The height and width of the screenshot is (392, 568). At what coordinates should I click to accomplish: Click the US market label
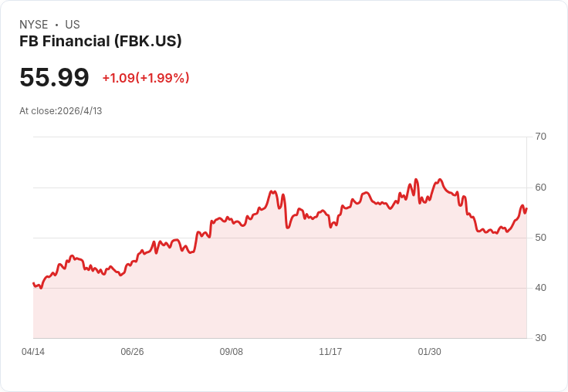coord(73,25)
